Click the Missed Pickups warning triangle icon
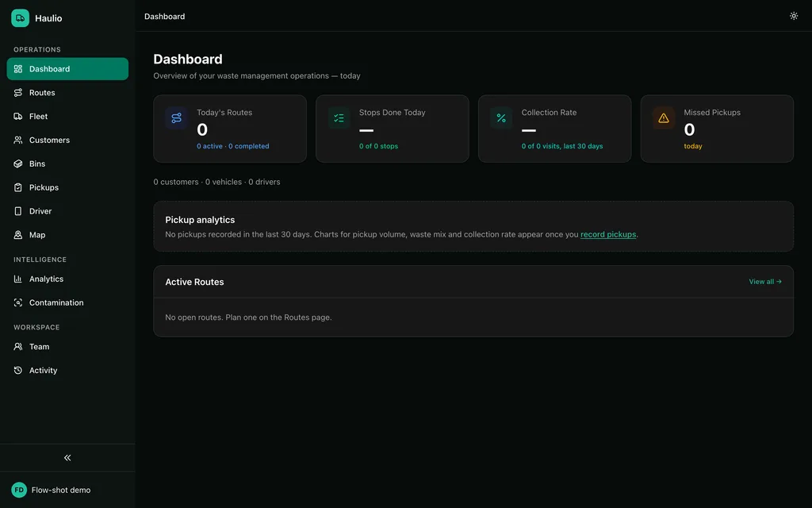The image size is (812, 508). [x=664, y=118]
